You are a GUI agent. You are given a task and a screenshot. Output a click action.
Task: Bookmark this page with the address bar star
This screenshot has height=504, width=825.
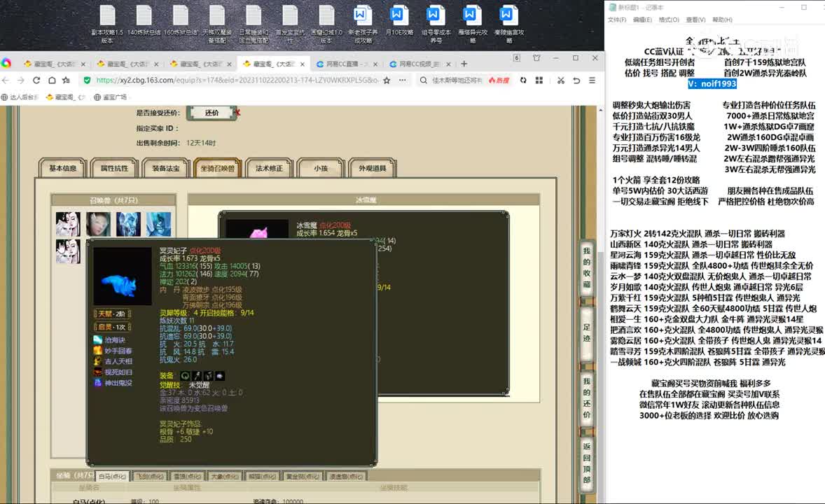click(x=387, y=80)
